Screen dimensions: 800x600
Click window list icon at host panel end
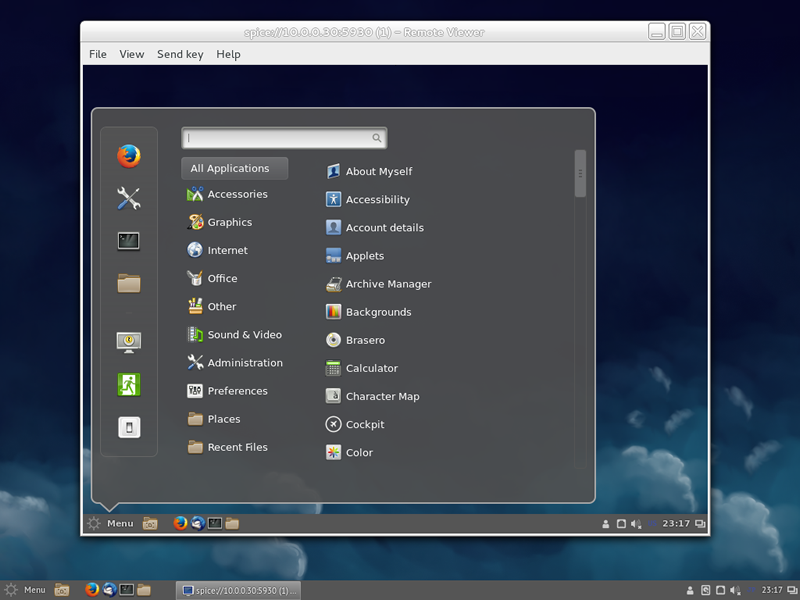pyautogui.click(x=792, y=590)
